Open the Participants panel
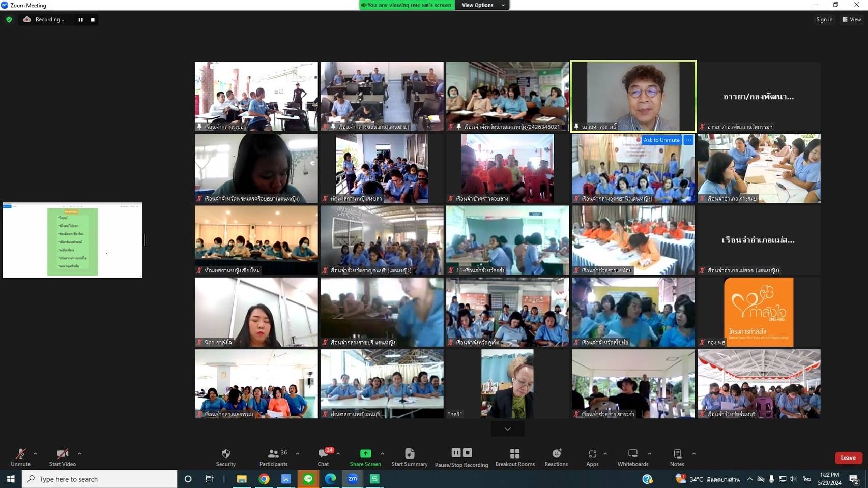Viewport: 868px width, 488px height. [x=274, y=454]
